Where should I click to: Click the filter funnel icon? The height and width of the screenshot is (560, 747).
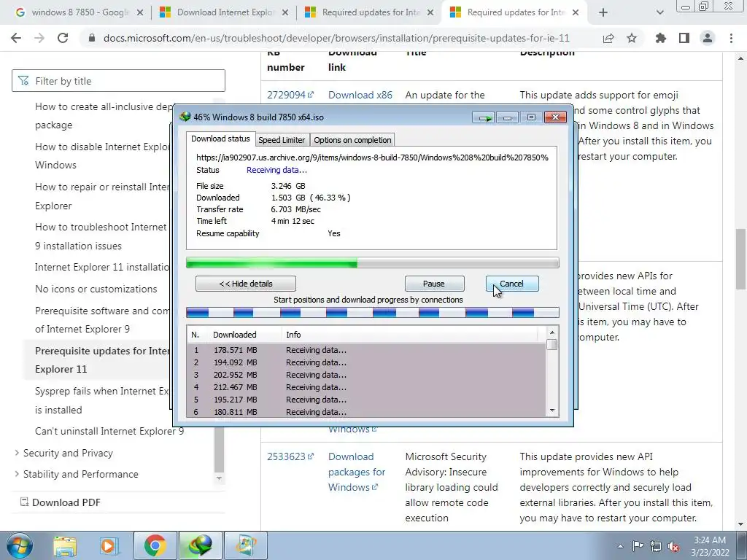pyautogui.click(x=23, y=81)
